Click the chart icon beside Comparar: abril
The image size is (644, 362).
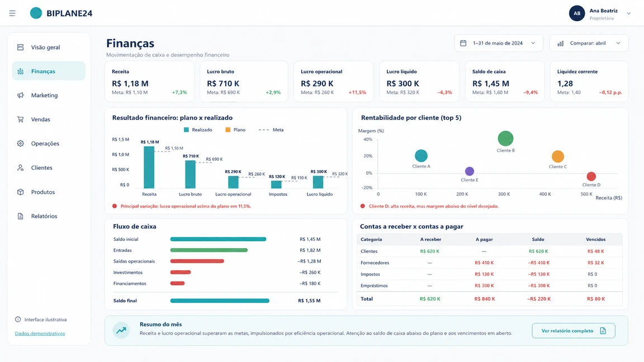[x=560, y=43]
